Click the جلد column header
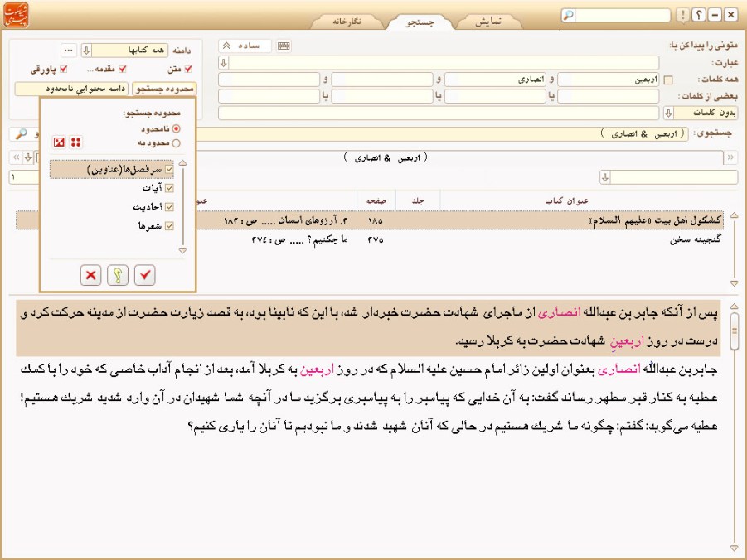The image size is (747, 560). (418, 201)
